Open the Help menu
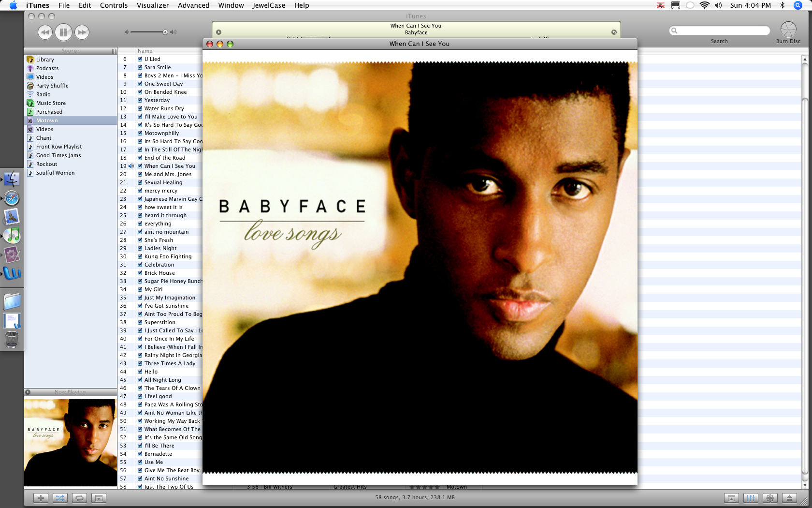This screenshot has width=812, height=508. click(x=302, y=5)
